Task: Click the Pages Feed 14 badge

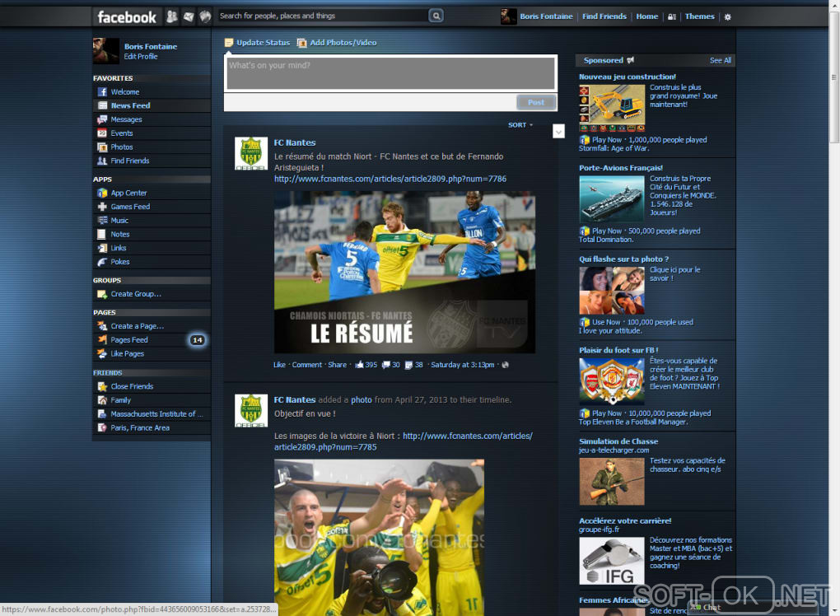Action: (197, 340)
